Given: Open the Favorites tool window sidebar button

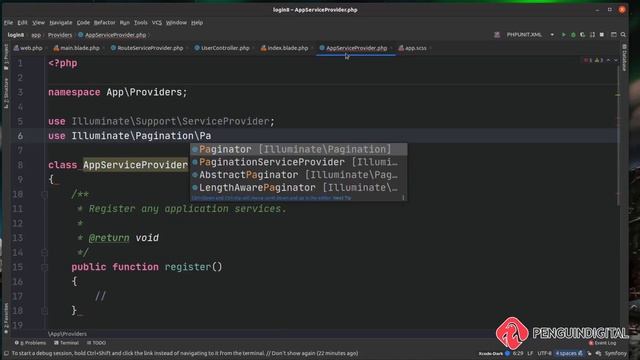Looking at the screenshot, I should click(6, 318).
